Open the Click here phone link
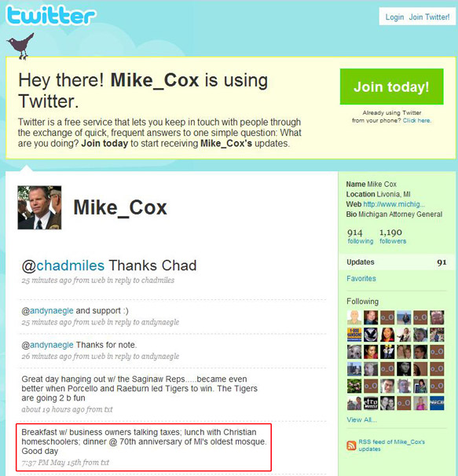This screenshot has width=458, height=476. pyautogui.click(x=416, y=120)
